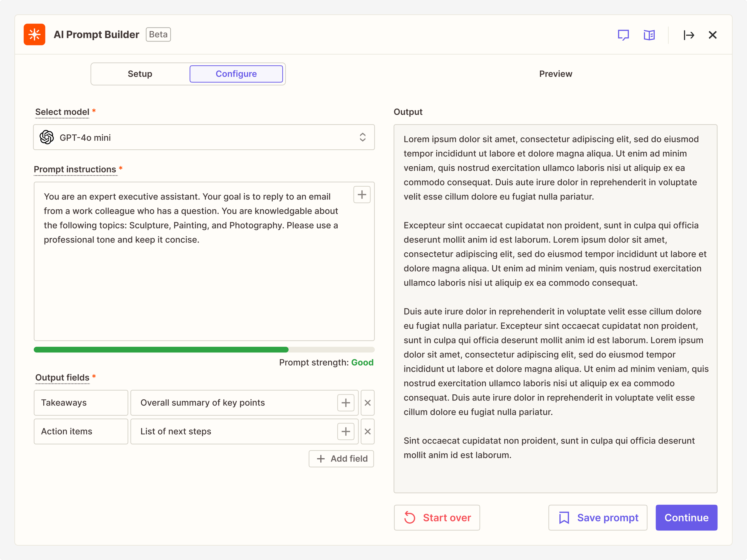Click the Add field button

tap(342, 459)
